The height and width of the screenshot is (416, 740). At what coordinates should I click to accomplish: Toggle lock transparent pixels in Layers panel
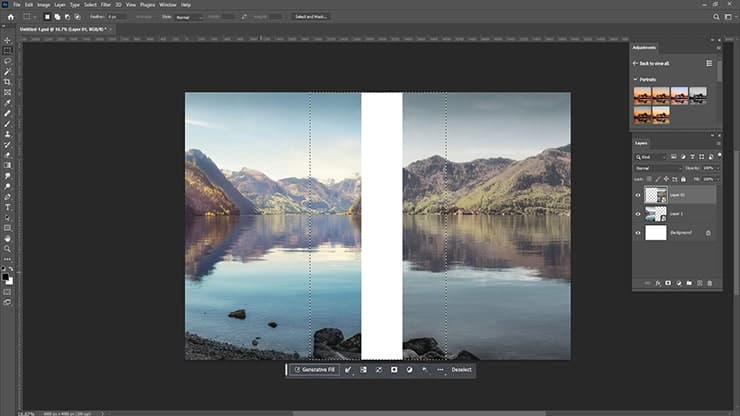(649, 179)
